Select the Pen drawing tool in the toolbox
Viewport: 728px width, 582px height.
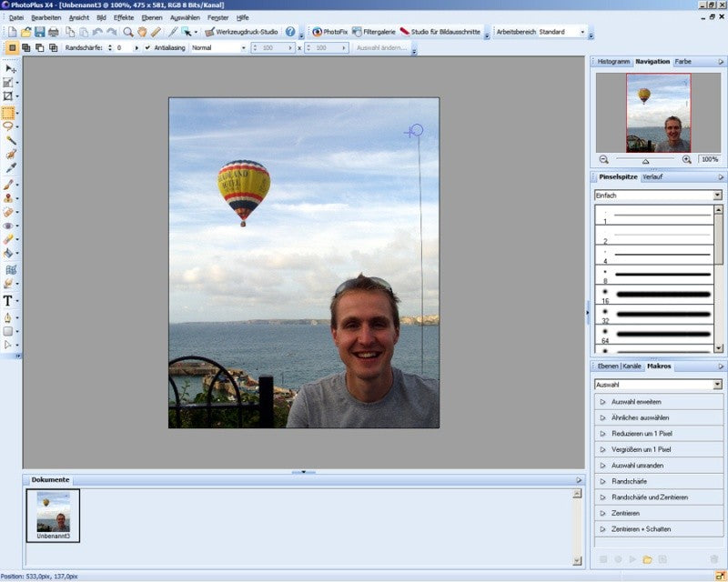point(8,317)
